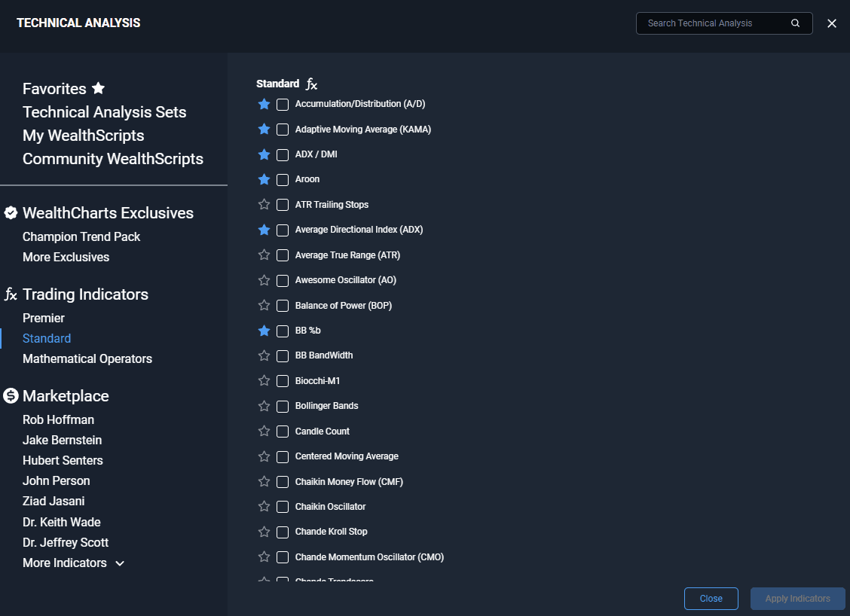Image resolution: width=850 pixels, height=616 pixels.
Task: Check the Accumulation/Distribution (A/D) checkbox
Action: point(283,105)
